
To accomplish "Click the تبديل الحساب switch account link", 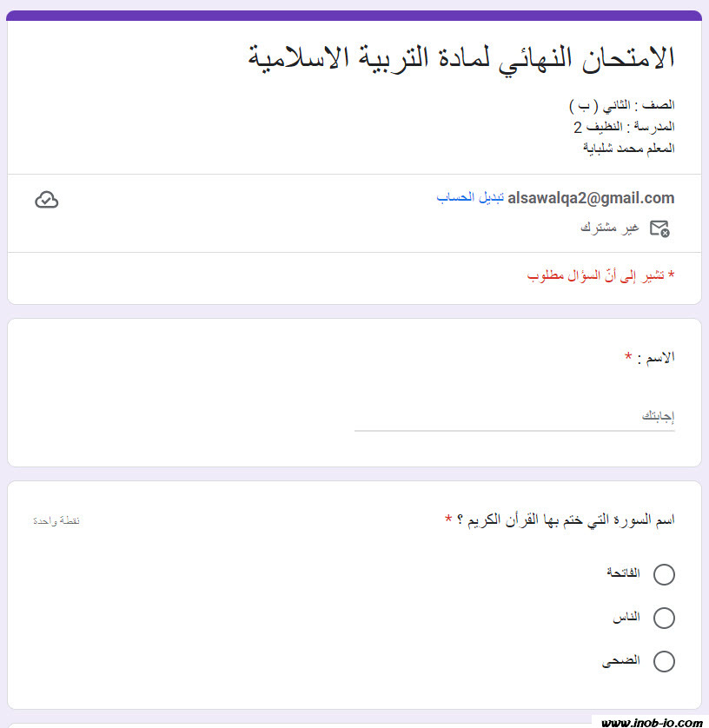I will [x=470, y=198].
